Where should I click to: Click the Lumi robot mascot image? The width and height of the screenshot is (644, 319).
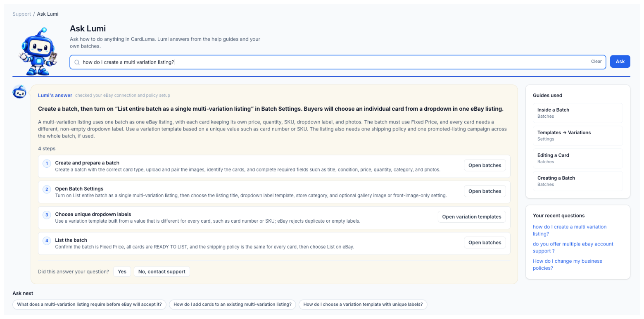tap(38, 51)
